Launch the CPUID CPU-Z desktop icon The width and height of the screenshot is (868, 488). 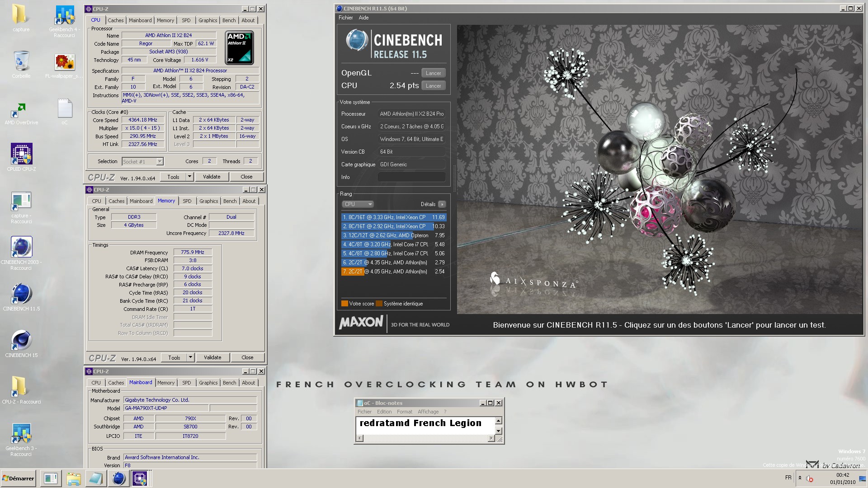point(21,157)
